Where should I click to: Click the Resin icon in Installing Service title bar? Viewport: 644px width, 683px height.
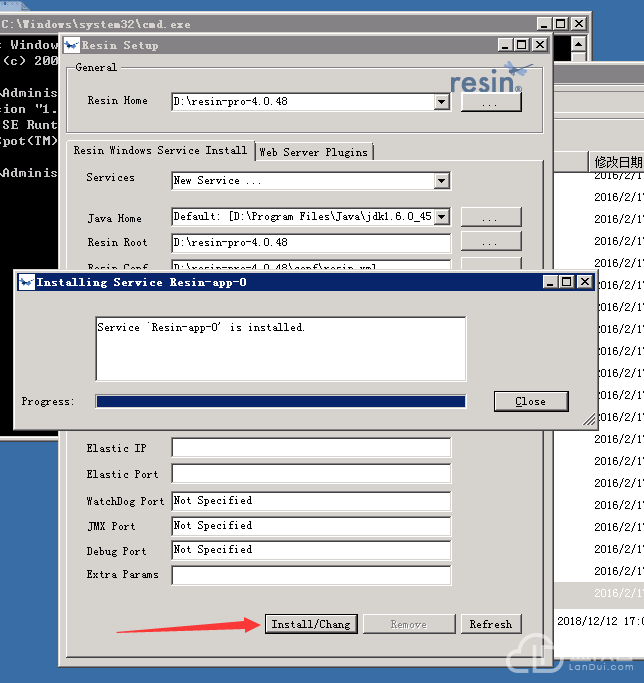coord(26,282)
